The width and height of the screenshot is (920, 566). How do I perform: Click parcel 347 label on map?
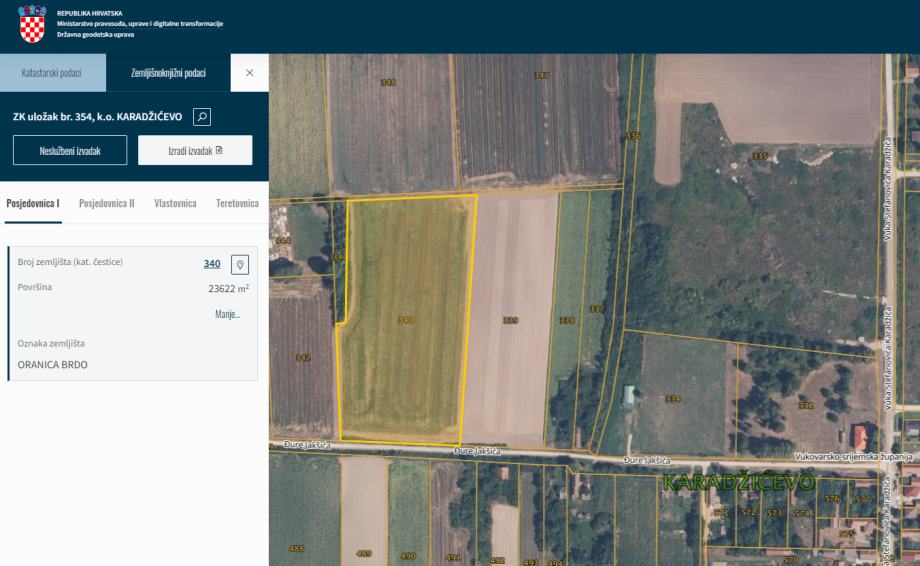tap(542, 75)
